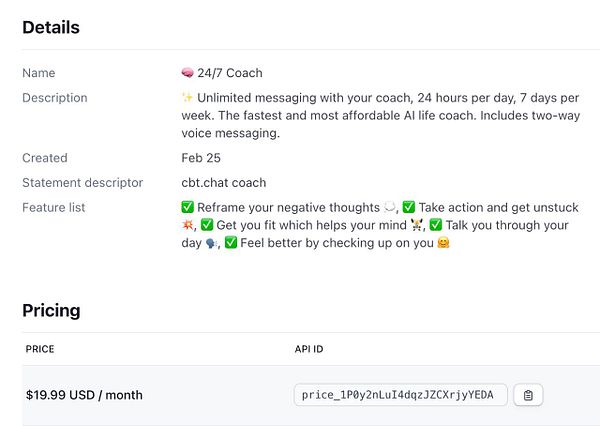The width and height of the screenshot is (600, 426).
Task: Click the Details section heading
Action: click(x=51, y=27)
